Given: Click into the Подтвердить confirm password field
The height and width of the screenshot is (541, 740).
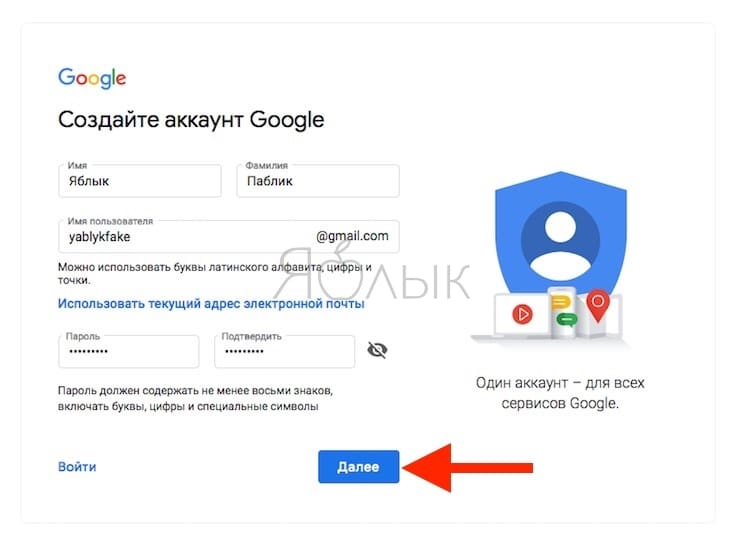Looking at the screenshot, I should pos(285,351).
